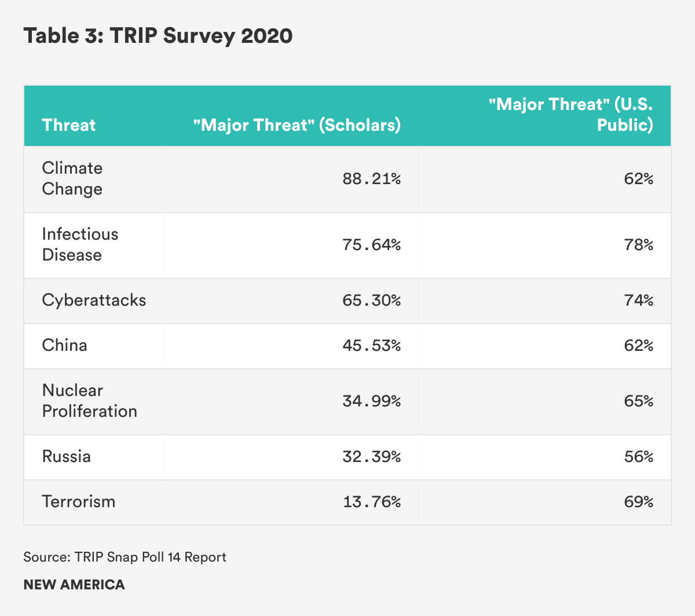Click the 32.39% scholars cell

[371, 457]
